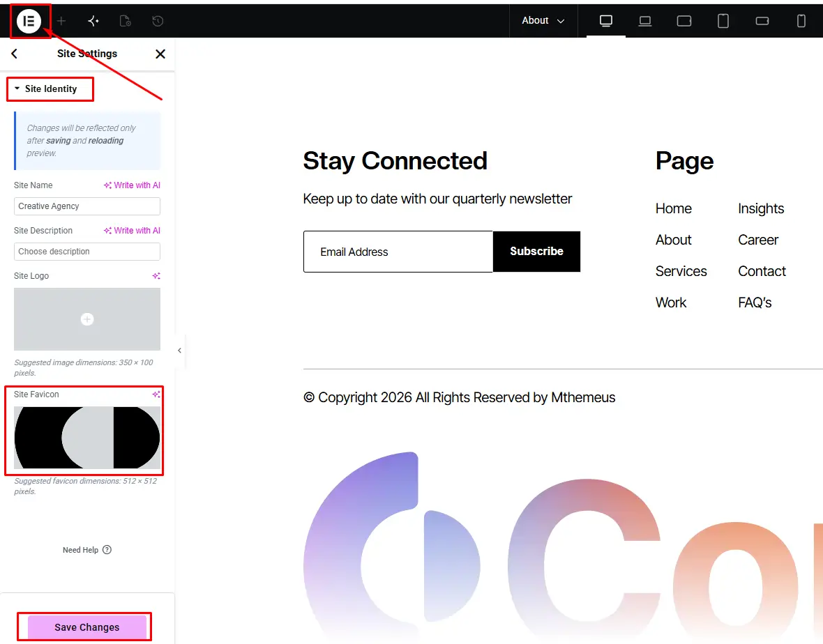Open the Elementor logo menu
The height and width of the screenshot is (644, 823).
pyautogui.click(x=29, y=21)
